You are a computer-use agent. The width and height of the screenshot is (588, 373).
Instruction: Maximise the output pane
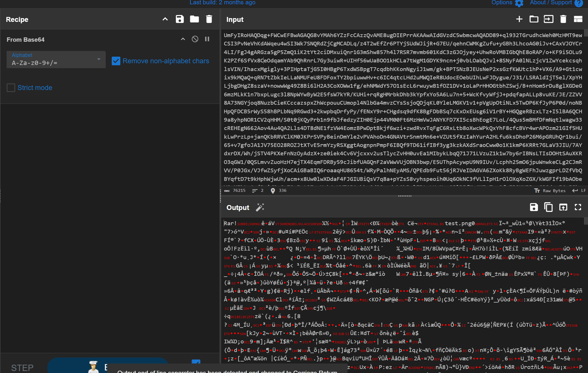tap(578, 207)
